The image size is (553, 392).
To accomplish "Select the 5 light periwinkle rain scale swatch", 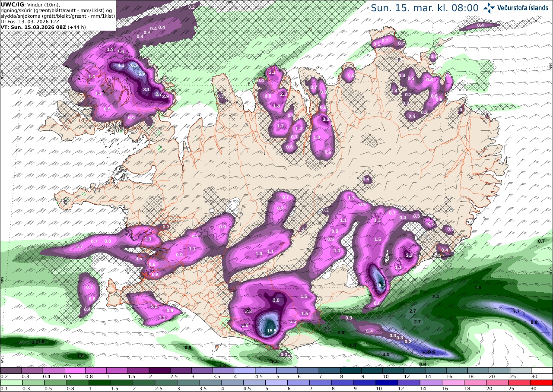I will (x=276, y=383).
